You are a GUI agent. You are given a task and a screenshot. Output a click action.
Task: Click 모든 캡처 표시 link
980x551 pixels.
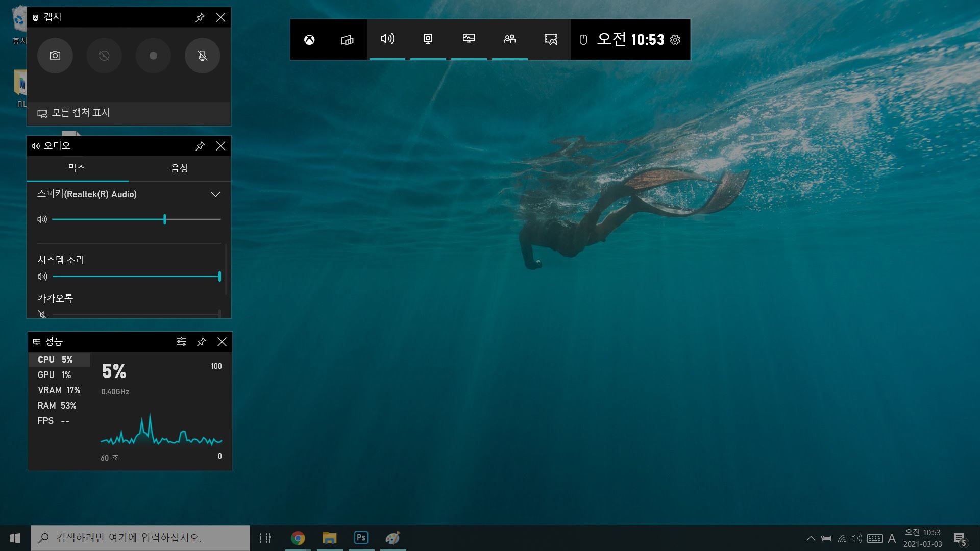pos(81,113)
